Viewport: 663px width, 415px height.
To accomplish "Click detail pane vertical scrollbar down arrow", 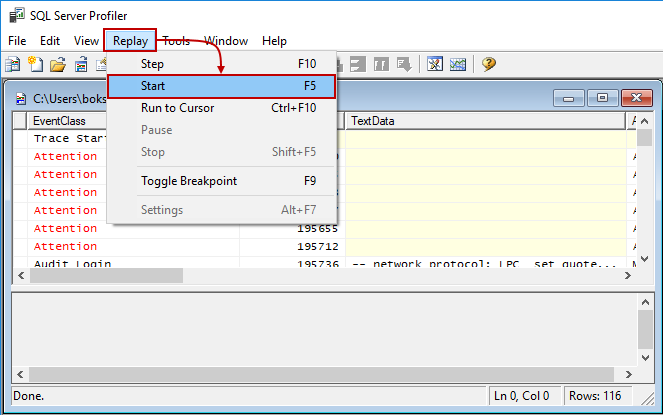I will click(645, 358).
